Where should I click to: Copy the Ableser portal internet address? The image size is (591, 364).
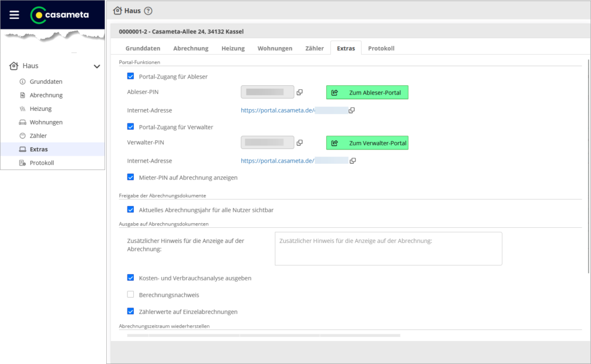tap(352, 110)
